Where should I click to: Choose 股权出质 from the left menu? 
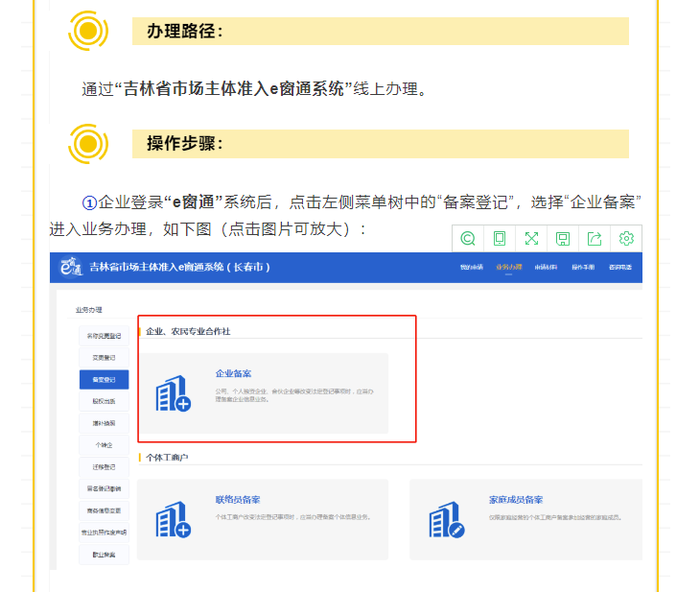coord(104,401)
